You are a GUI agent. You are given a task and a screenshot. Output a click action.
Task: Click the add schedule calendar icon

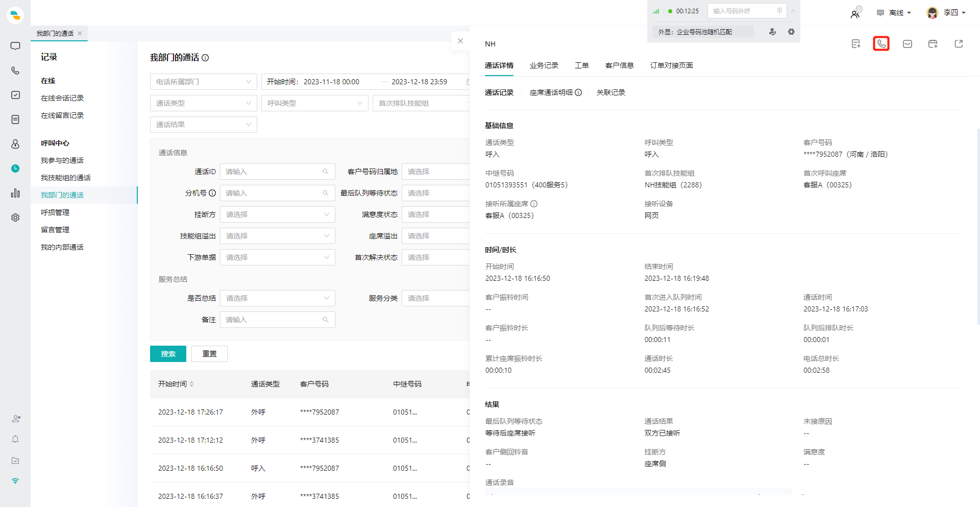coord(933,44)
